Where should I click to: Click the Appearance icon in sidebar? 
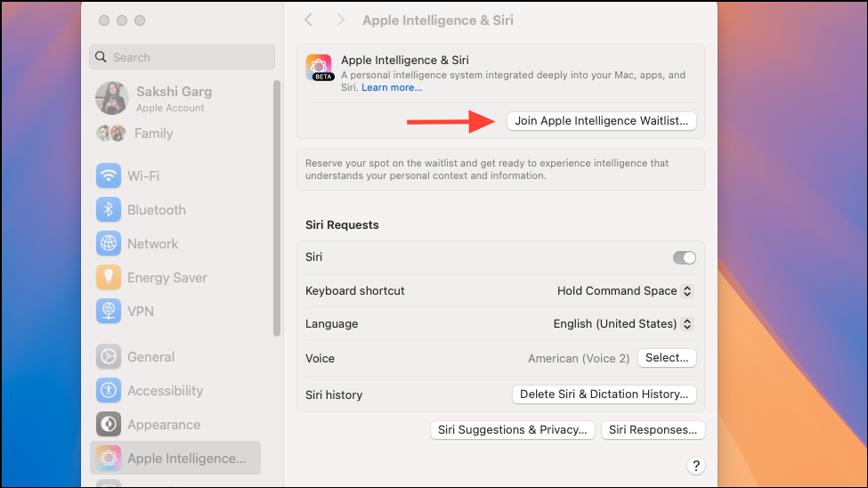[x=109, y=425]
